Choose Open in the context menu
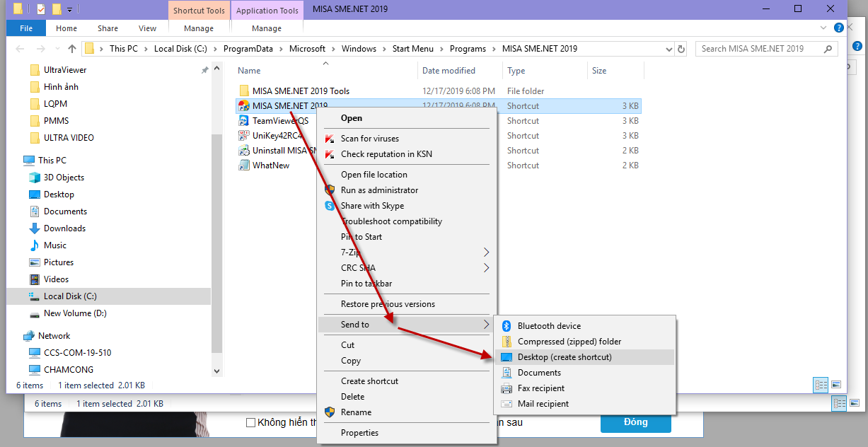868x447 pixels. point(352,118)
